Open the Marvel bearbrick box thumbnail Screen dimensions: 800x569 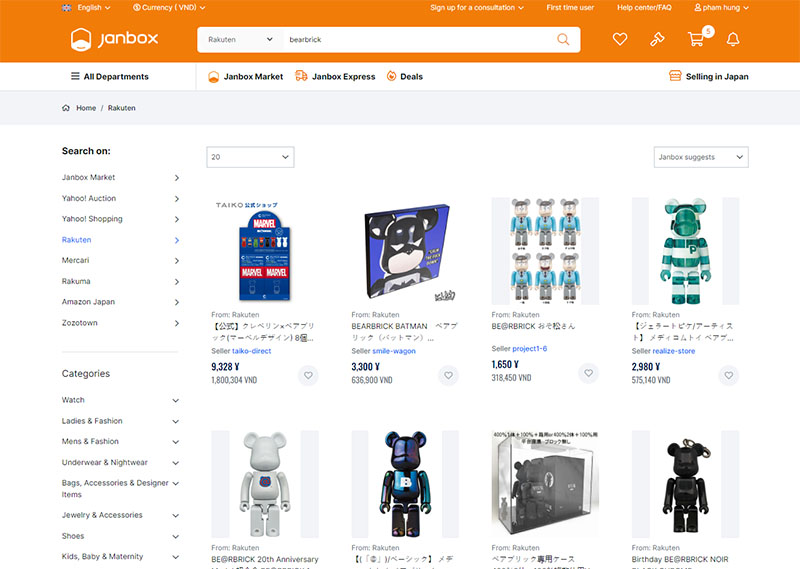pyautogui.click(x=265, y=251)
